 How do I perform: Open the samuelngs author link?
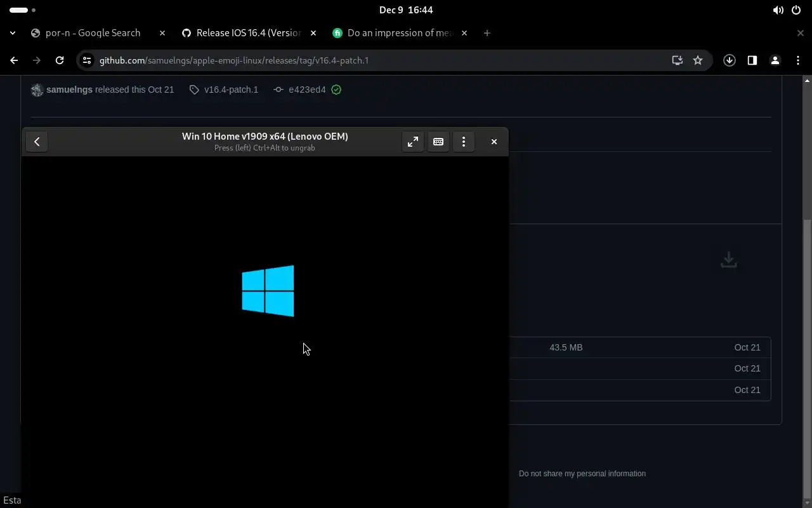(69, 90)
